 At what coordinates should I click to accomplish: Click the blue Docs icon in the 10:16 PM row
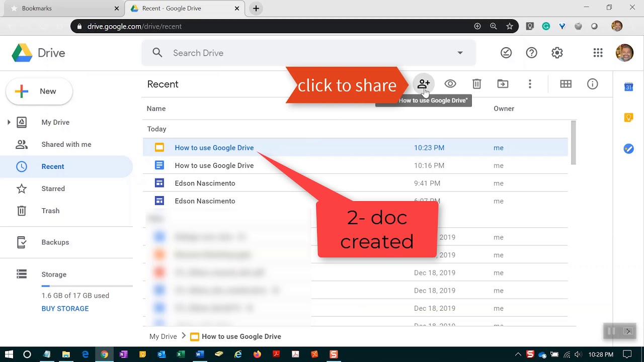pos(159,165)
